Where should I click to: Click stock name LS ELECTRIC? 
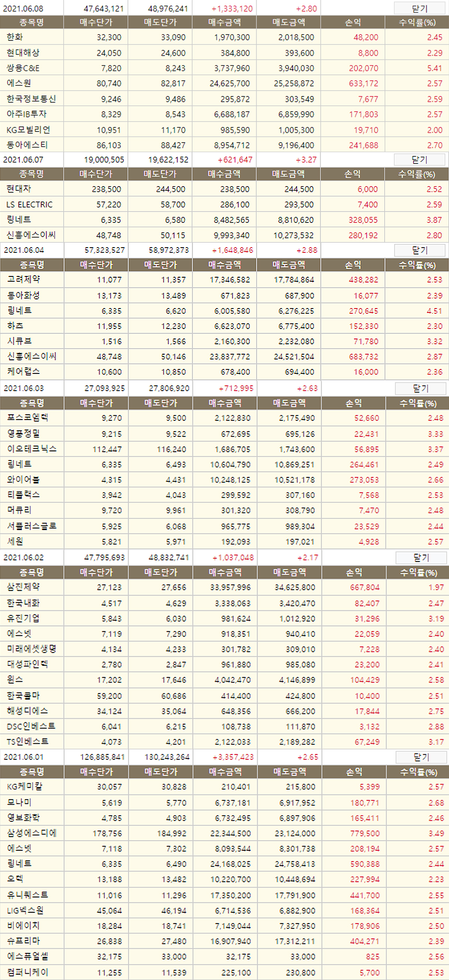point(29,205)
